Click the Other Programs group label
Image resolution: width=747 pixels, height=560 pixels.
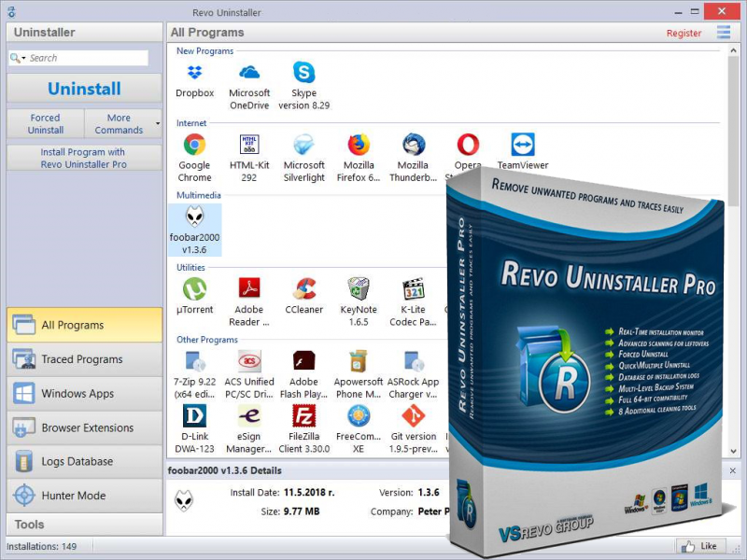click(x=207, y=340)
